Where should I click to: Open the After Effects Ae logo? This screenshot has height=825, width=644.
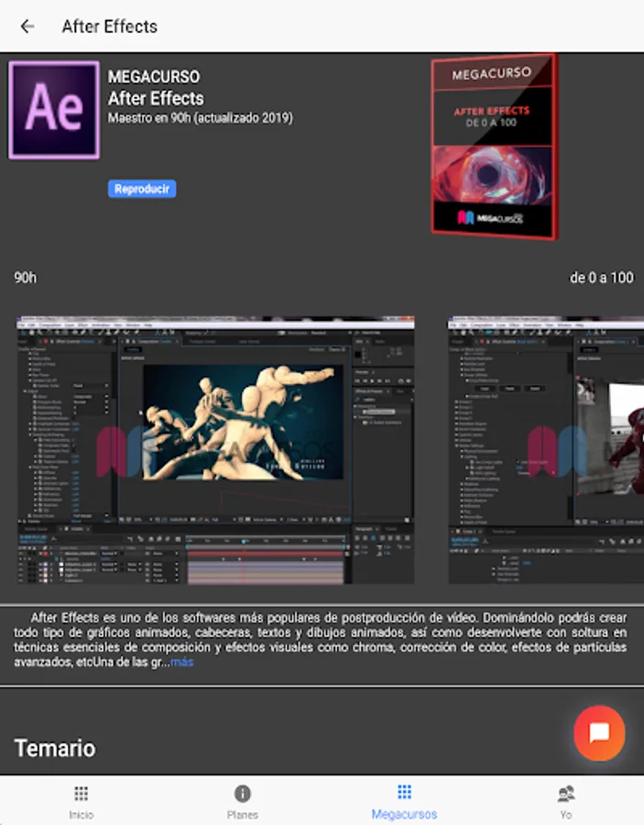tap(54, 110)
